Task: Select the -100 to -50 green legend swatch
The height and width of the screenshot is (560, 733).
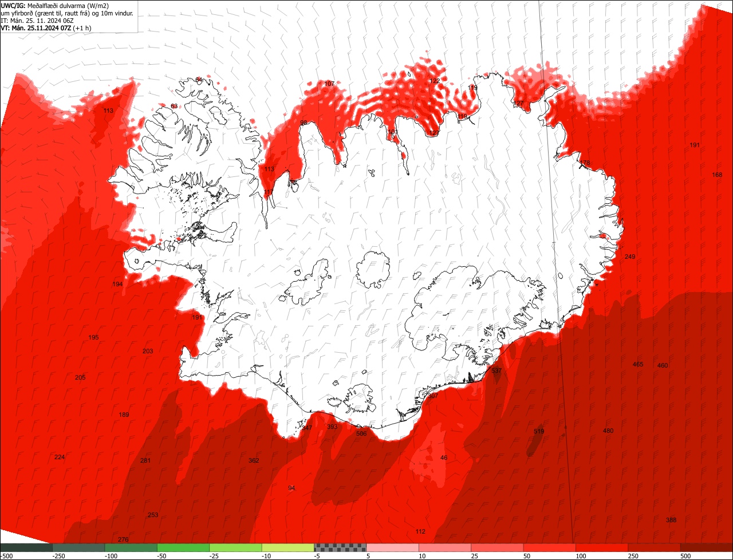Action: [x=131, y=547]
